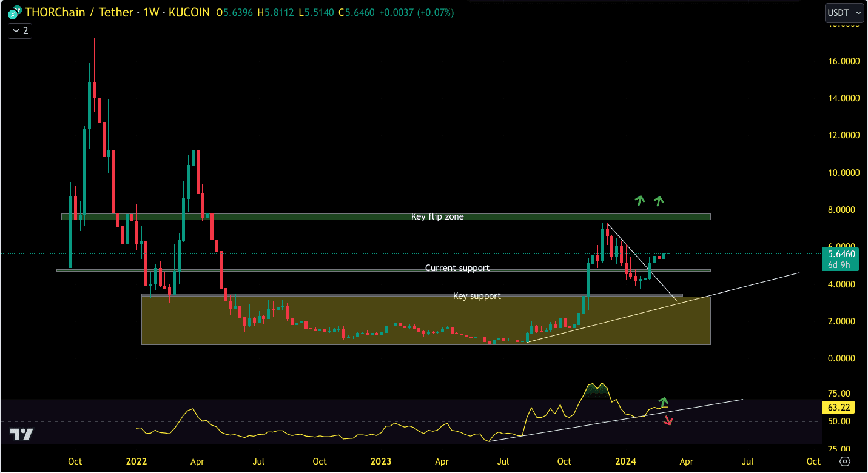Image resolution: width=868 pixels, height=473 pixels.
Task: Click the 2022 label on time axis
Action: coord(136,461)
